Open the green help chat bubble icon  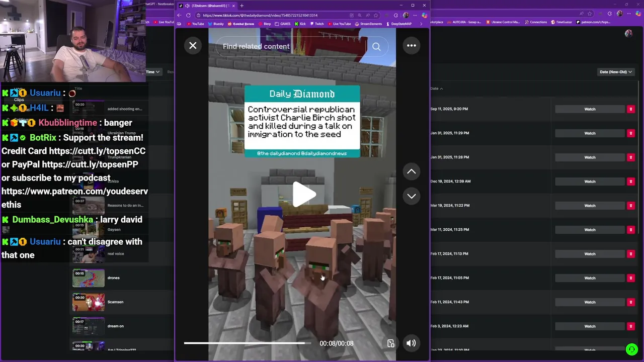pos(632,349)
